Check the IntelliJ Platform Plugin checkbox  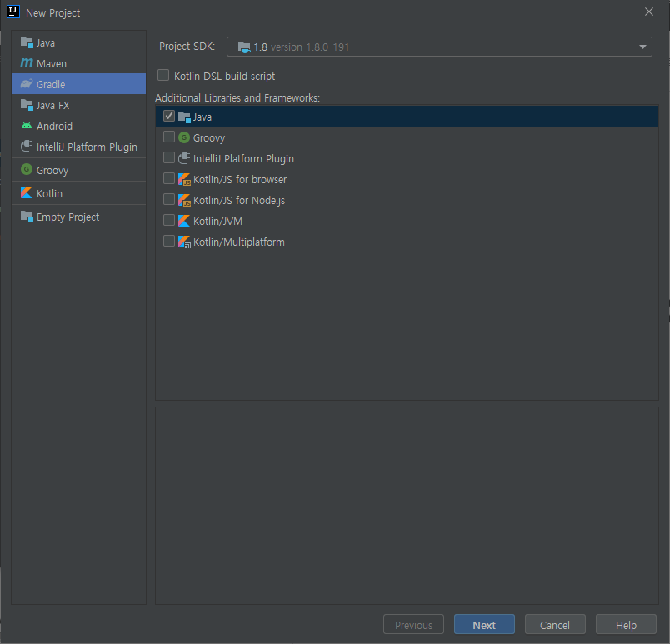pyautogui.click(x=169, y=157)
